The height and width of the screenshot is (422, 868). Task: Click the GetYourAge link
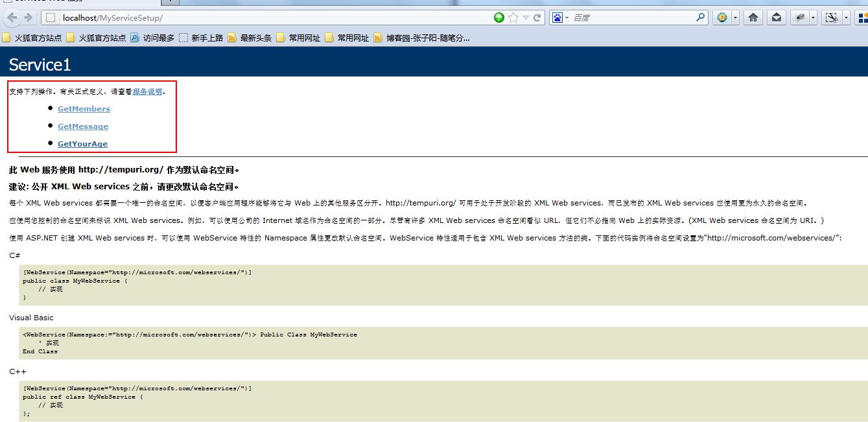(82, 144)
